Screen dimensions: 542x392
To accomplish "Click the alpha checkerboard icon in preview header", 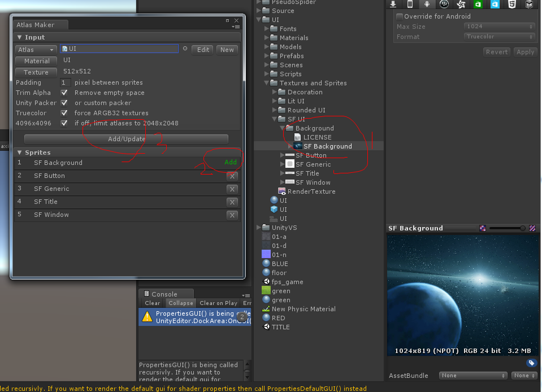I will click(x=532, y=228).
